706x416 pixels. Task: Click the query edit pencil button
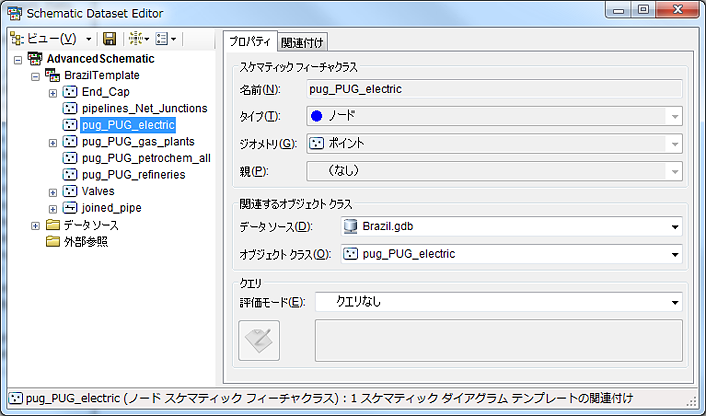(x=259, y=340)
